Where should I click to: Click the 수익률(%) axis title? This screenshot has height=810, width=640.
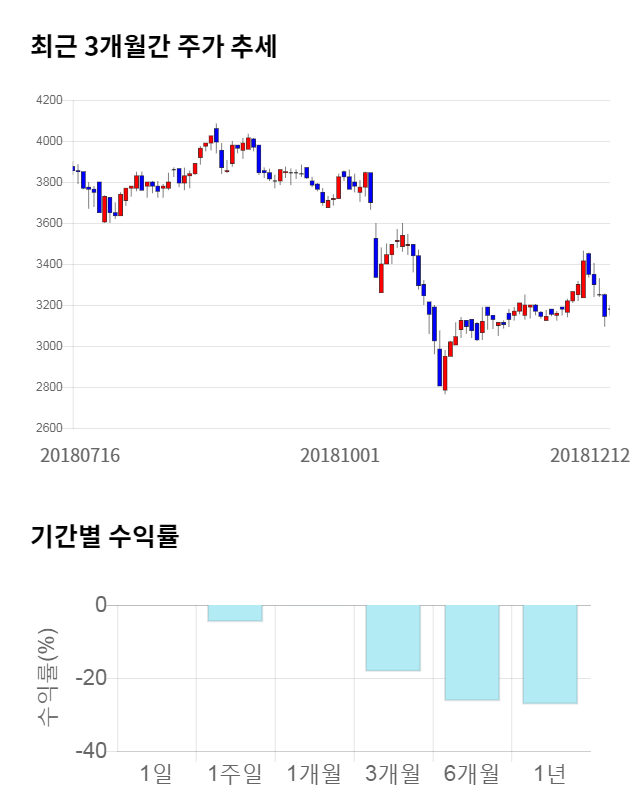point(47,678)
